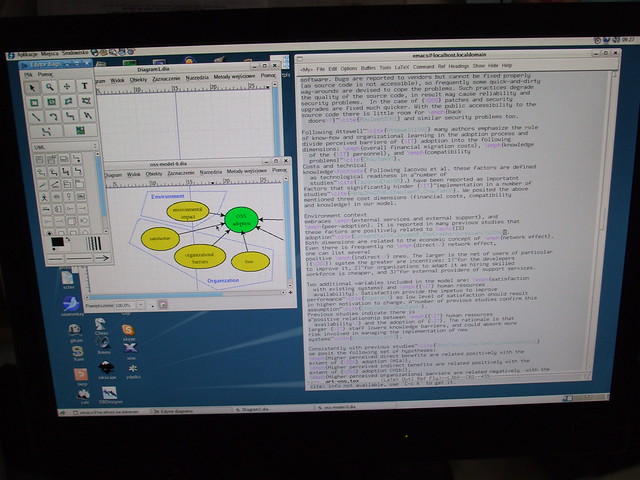This screenshot has height=480, width=640.
Task: Open the Xmms desktop icon
Action: [104, 345]
